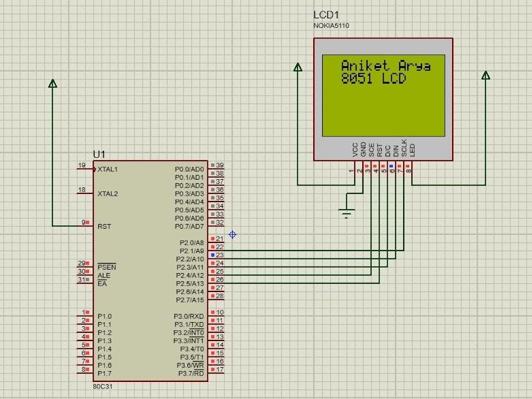Image resolution: width=532 pixels, height=399 pixels.
Task: Select the LCD1 component reference label
Action: click(x=326, y=15)
